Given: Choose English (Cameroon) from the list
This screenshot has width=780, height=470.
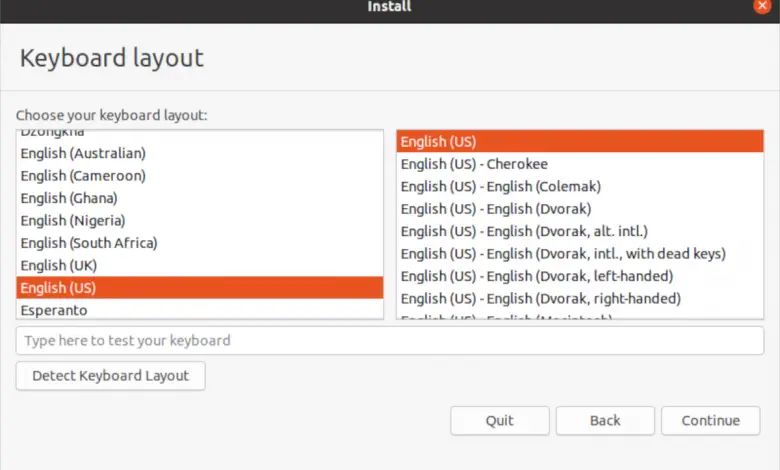Looking at the screenshot, I should (84, 176).
